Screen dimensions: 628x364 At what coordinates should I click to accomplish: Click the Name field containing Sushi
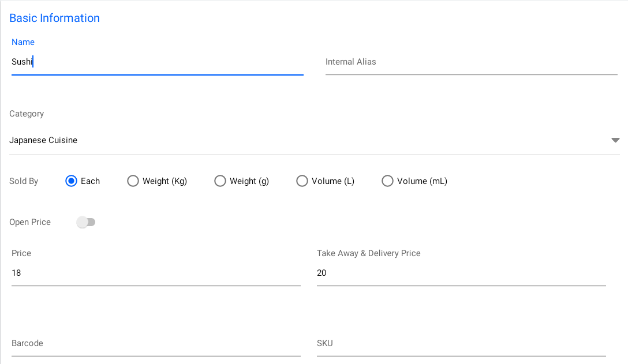coord(156,62)
